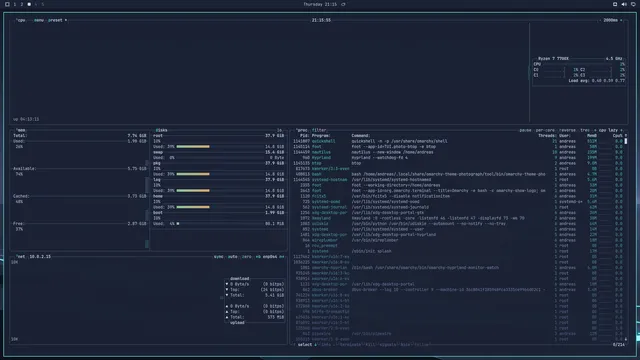The image size is (640, 360).
Task: Click the cpu box label
Action: 21,20
